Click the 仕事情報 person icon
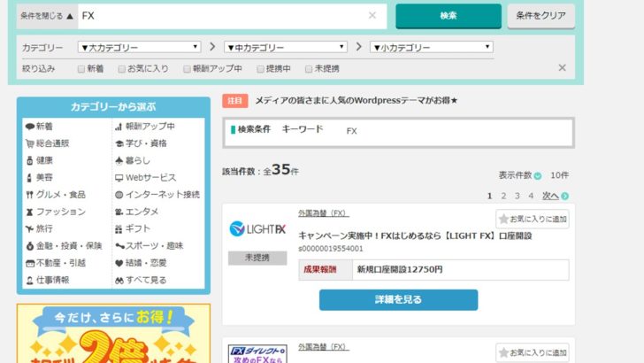 29,281
